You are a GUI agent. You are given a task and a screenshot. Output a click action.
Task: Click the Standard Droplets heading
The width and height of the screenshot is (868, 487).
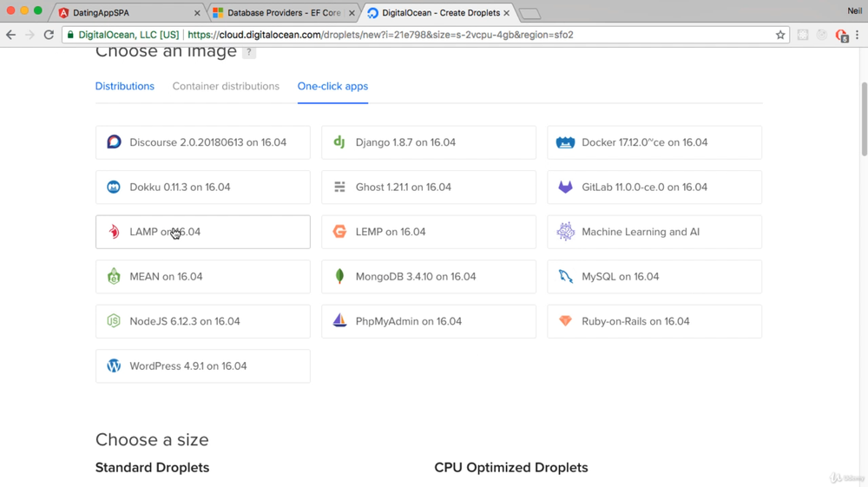tap(152, 468)
